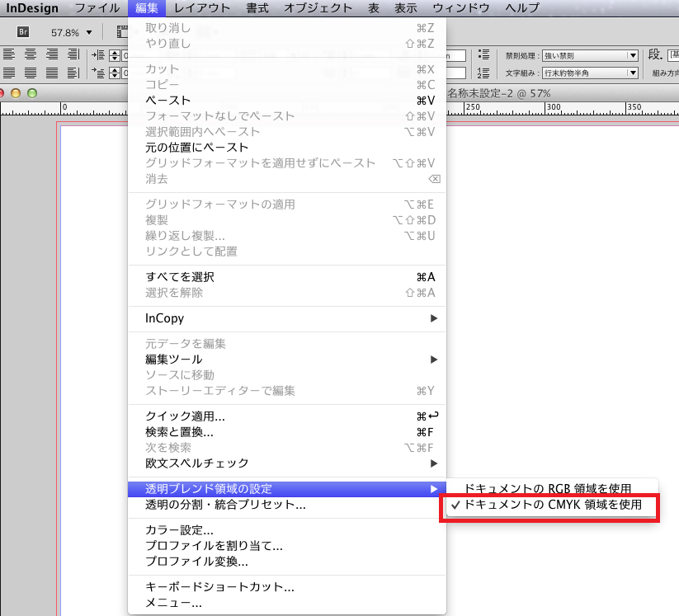Choose すべてを選択 menu item
This screenshot has width=679, height=616.
tap(287, 277)
